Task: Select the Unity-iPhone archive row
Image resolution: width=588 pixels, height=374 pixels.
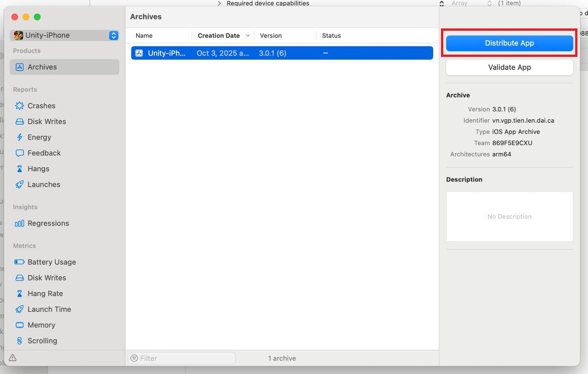Action: click(282, 53)
